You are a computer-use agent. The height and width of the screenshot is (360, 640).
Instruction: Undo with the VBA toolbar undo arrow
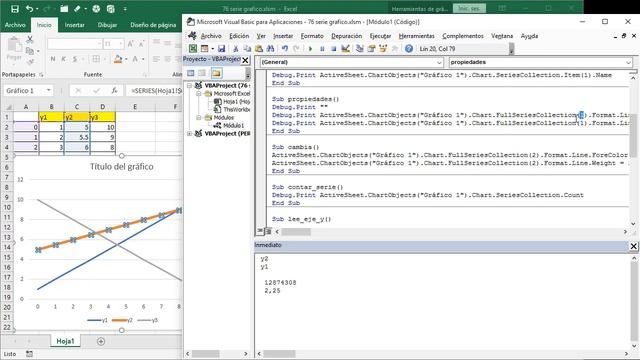click(x=285, y=49)
